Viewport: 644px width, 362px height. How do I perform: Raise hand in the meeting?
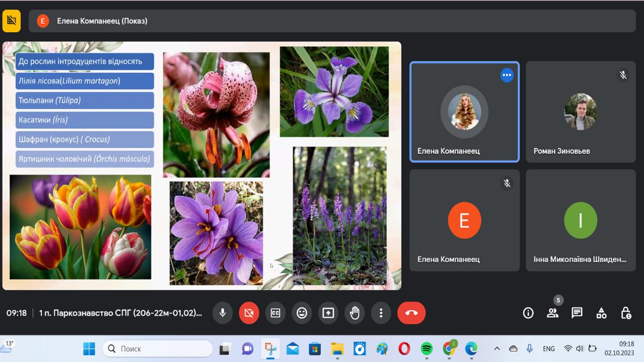[355, 313]
